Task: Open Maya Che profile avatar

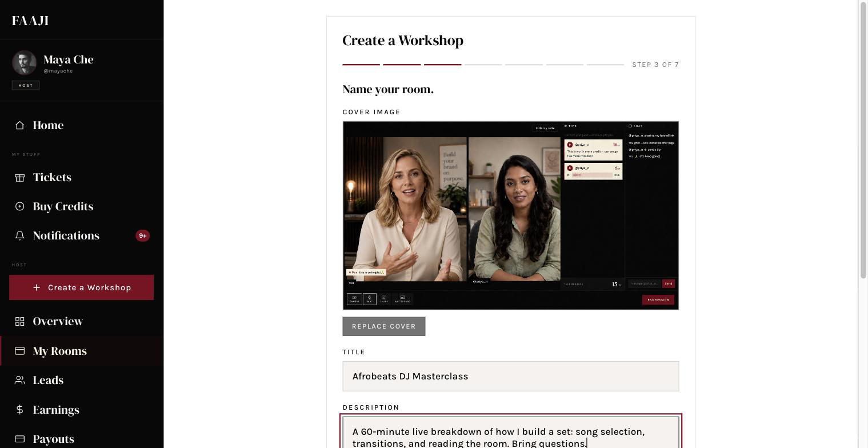Action: pos(24,63)
